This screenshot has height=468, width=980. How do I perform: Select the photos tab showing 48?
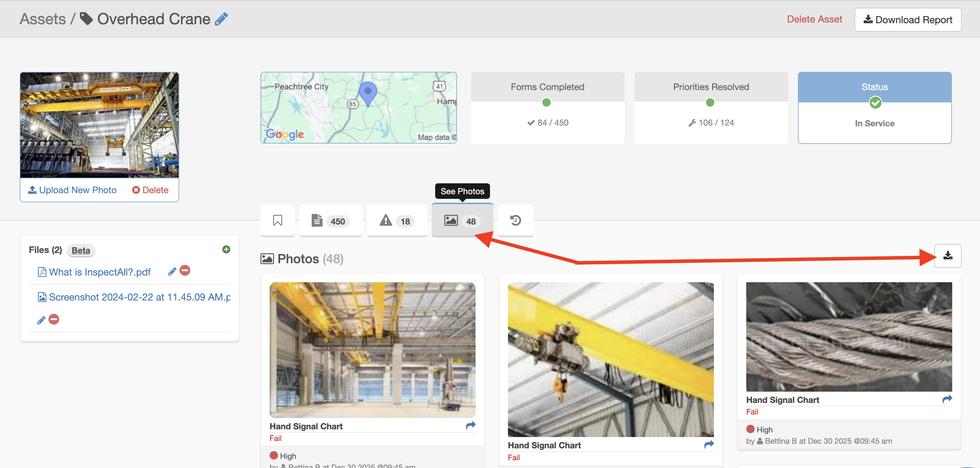click(x=462, y=221)
